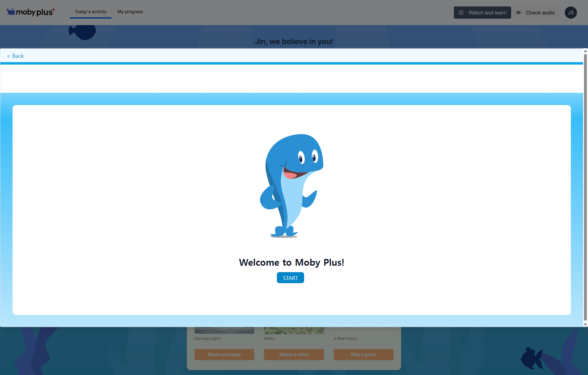Click the Check audio button

pos(536,13)
